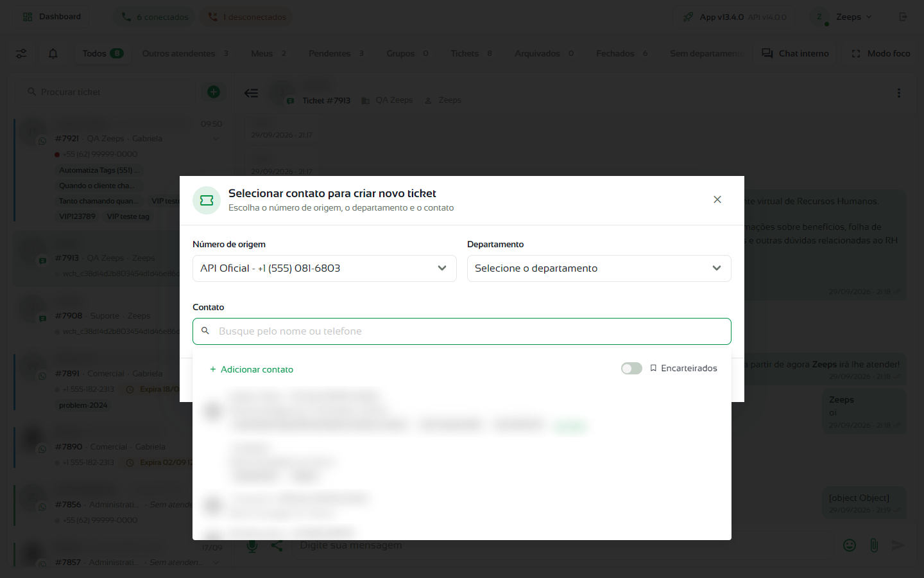Open the chat three-dot options menu
This screenshot has width=924, height=578.
click(899, 93)
